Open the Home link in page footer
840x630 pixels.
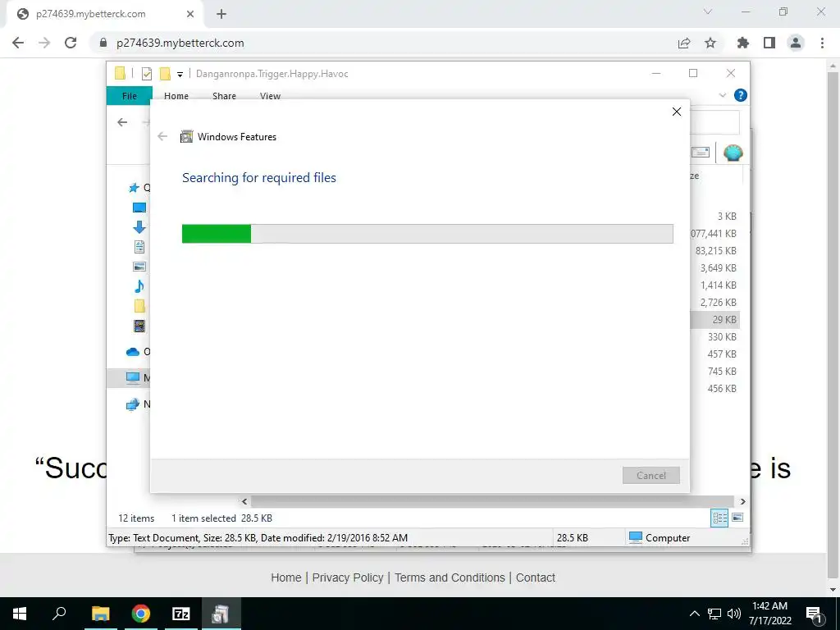click(286, 577)
